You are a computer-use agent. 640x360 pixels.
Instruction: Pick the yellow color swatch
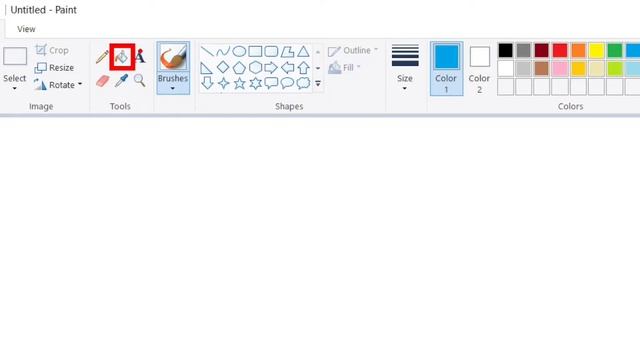click(x=596, y=51)
